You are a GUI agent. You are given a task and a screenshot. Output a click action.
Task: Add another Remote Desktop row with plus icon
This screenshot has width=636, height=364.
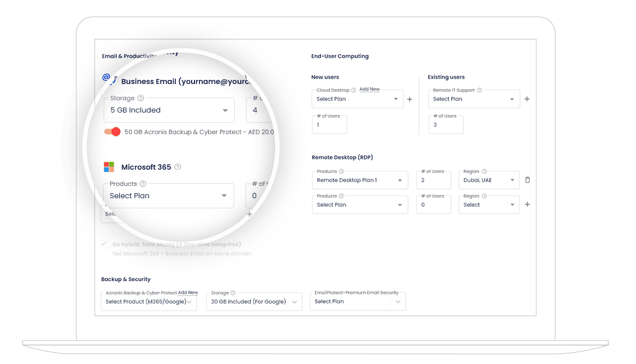point(527,205)
